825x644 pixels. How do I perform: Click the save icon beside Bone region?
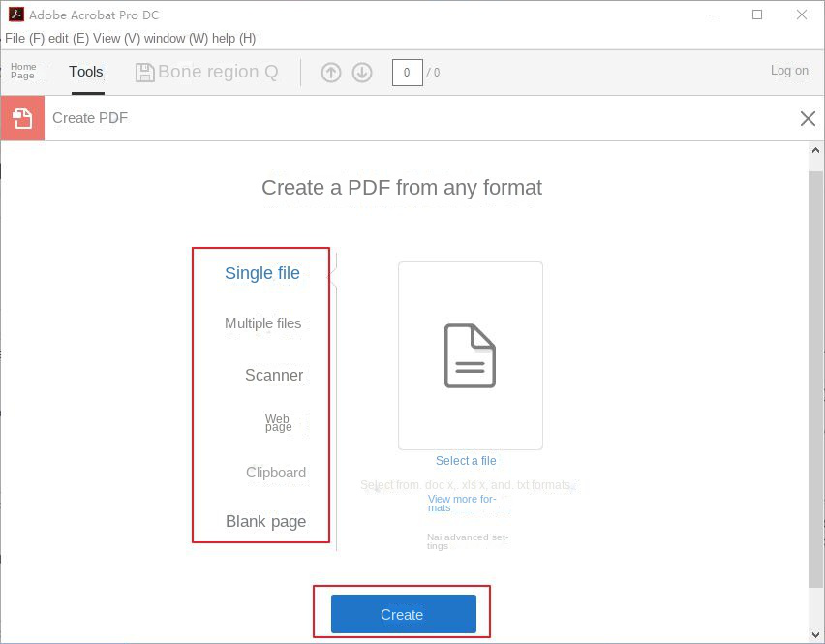145,72
